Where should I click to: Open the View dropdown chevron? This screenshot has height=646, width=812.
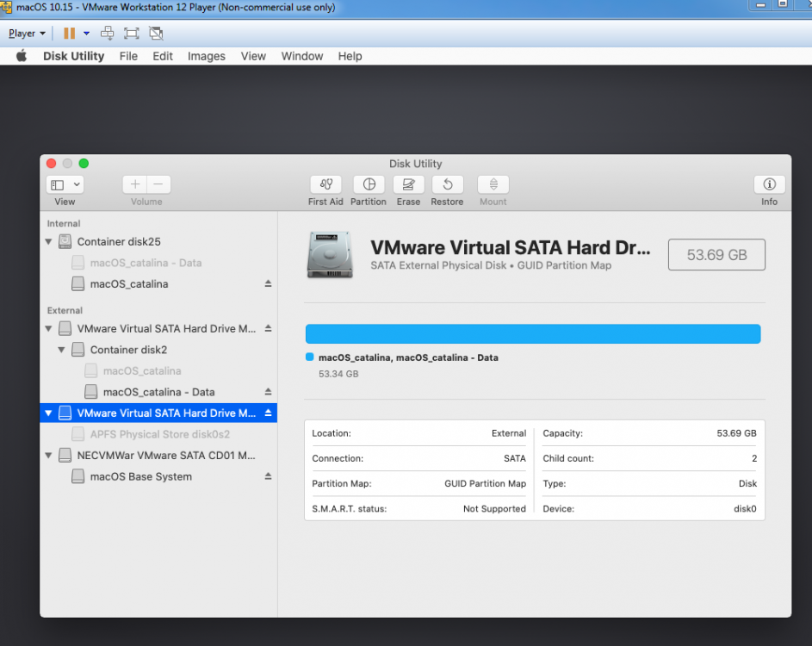[77, 184]
